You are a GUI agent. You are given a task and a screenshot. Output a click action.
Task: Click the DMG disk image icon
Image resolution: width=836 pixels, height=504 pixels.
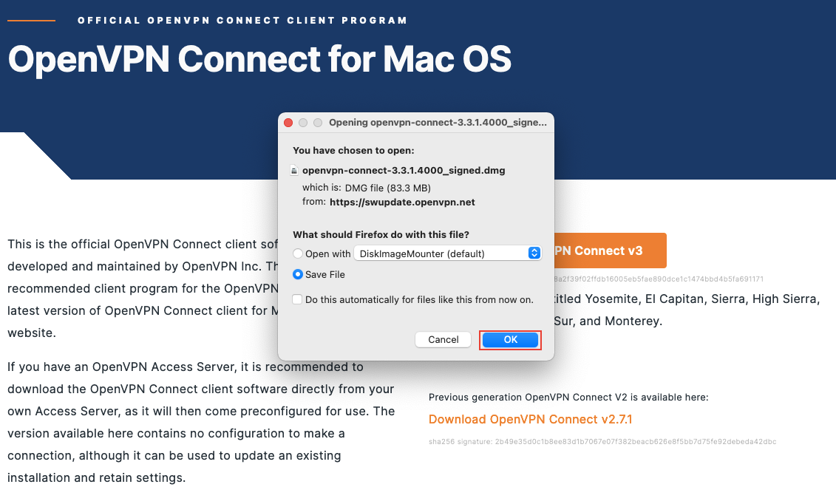[x=295, y=170]
